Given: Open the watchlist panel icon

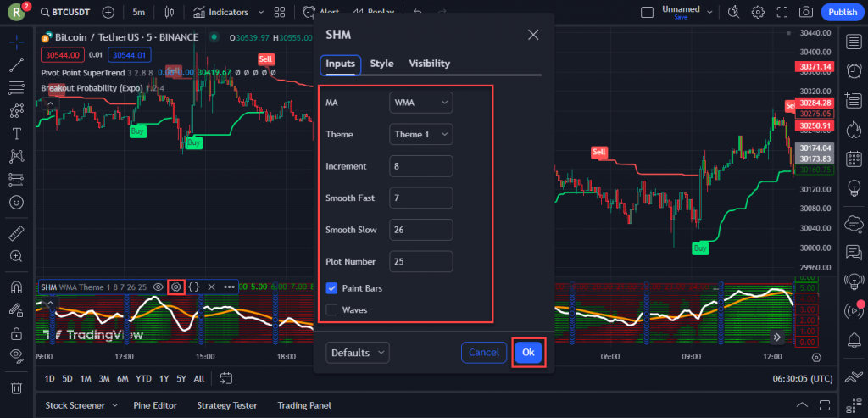Looking at the screenshot, I should pyautogui.click(x=854, y=42).
